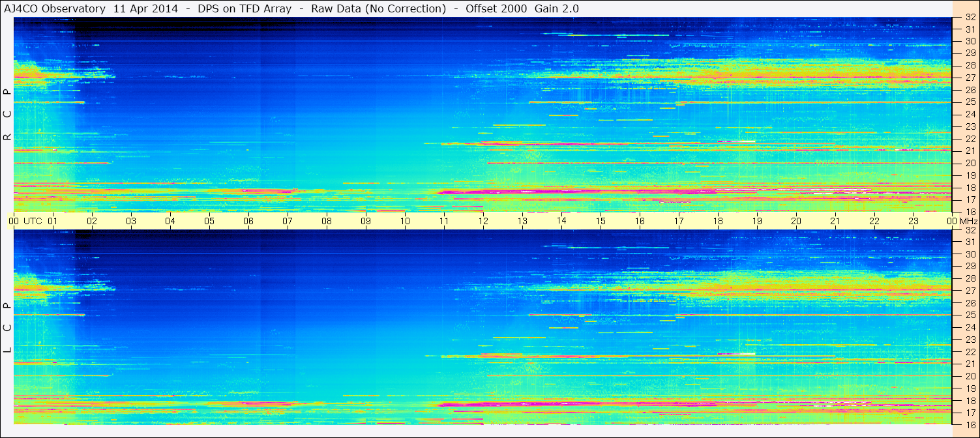Click the 22 MHz tick in lower LCP panel
The width and height of the screenshot is (980, 438).
click(x=970, y=351)
